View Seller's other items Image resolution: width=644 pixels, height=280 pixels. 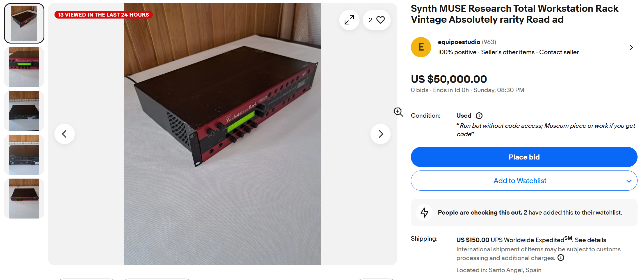point(508,52)
